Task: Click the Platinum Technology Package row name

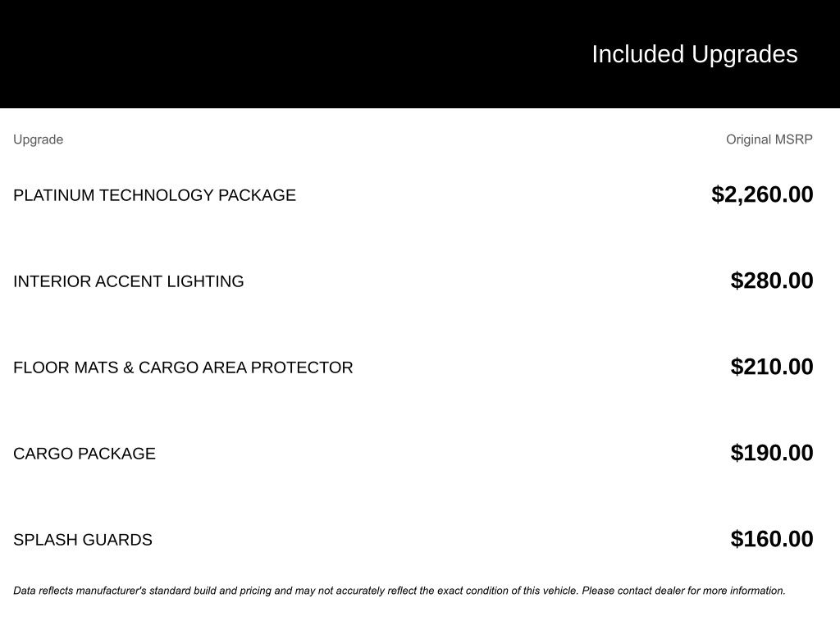Action: [154, 195]
